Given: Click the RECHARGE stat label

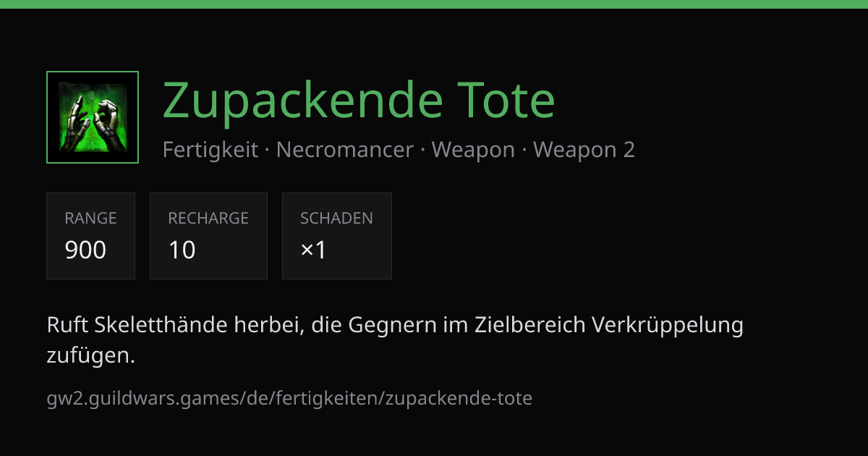Looking at the screenshot, I should coord(208,218).
